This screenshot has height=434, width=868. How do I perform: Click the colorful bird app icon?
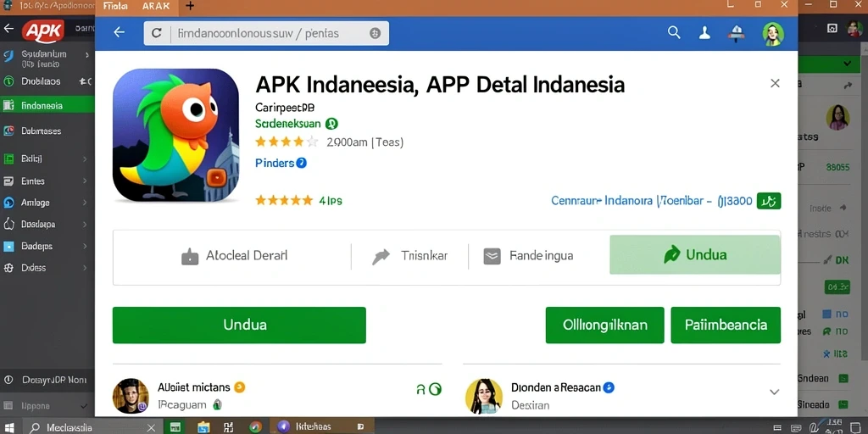[x=175, y=135]
